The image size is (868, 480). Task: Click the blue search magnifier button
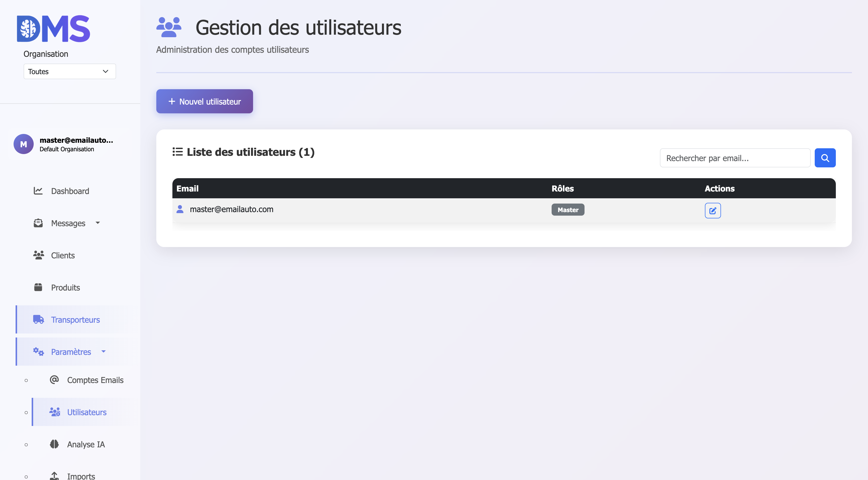(x=825, y=158)
